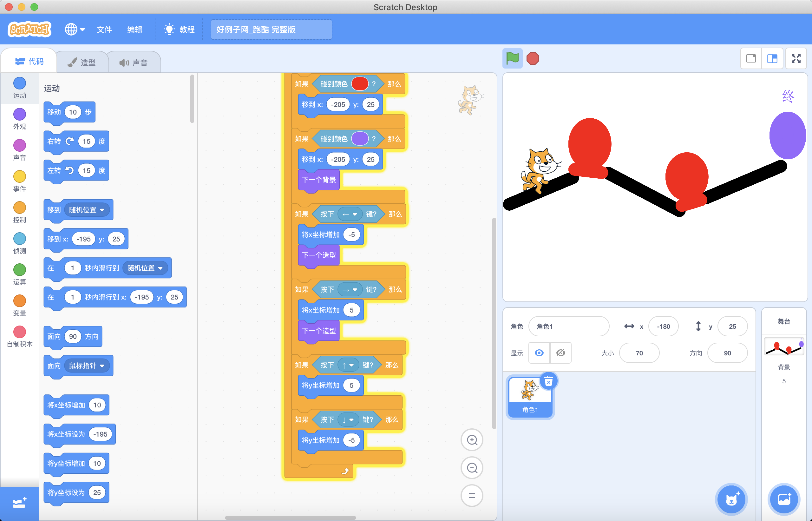Open the 编辑 menu

(134, 30)
